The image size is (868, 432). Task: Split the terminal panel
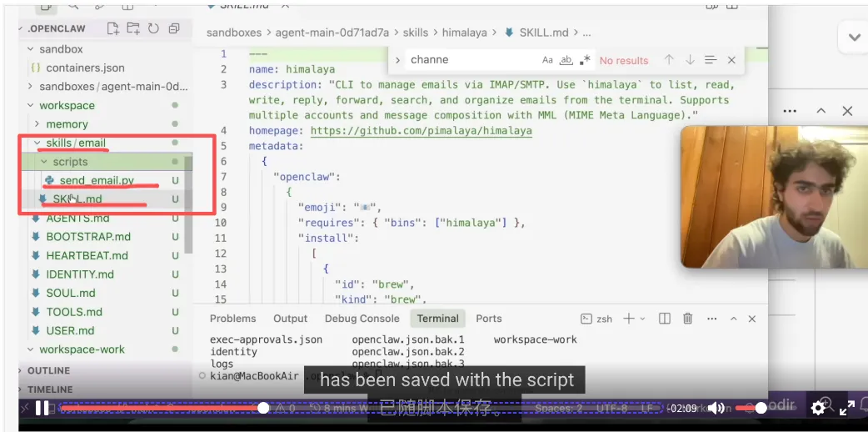click(665, 319)
